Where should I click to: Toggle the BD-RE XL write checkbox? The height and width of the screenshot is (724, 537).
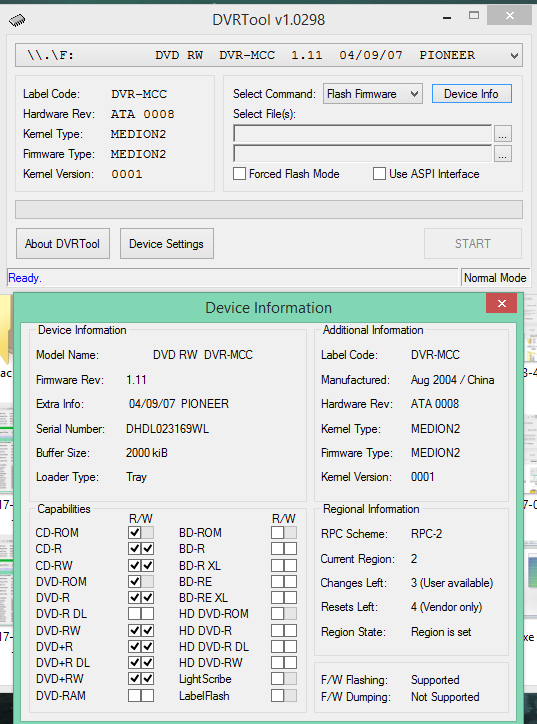click(x=290, y=597)
